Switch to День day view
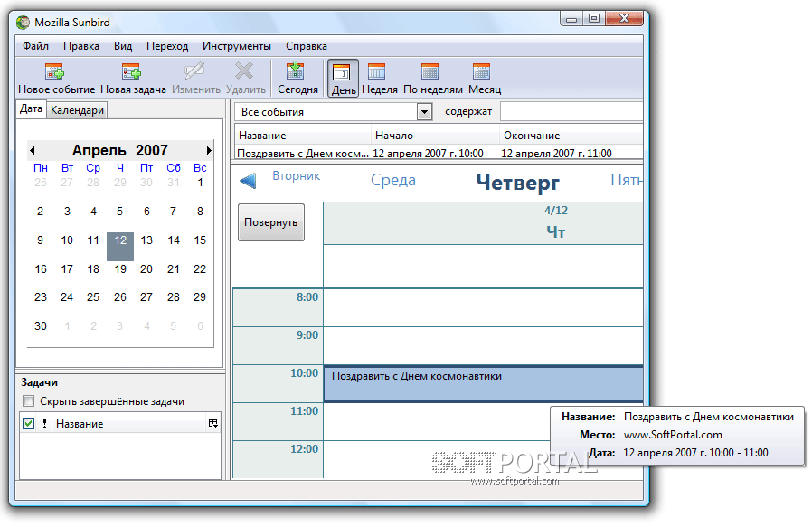Screen dimensions: 812x527 [x=344, y=78]
